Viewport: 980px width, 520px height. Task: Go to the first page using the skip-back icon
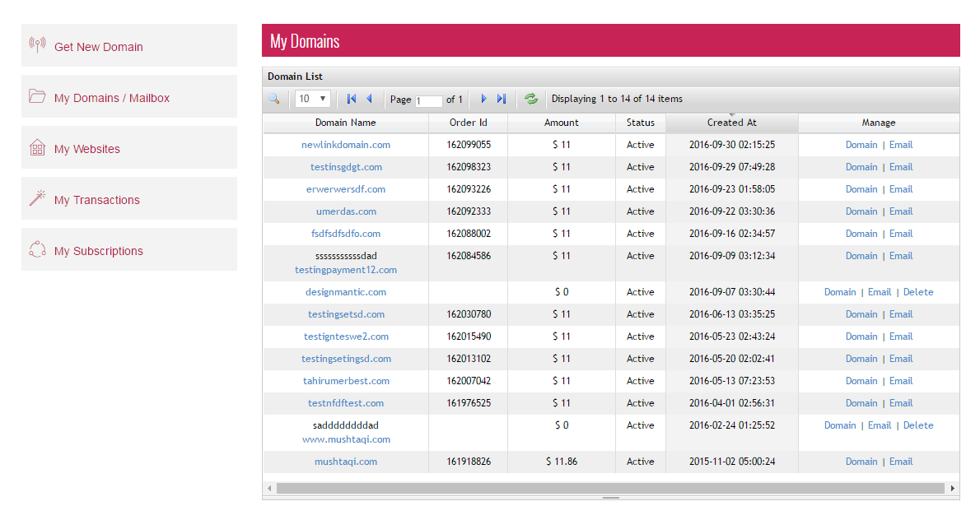[x=352, y=98]
